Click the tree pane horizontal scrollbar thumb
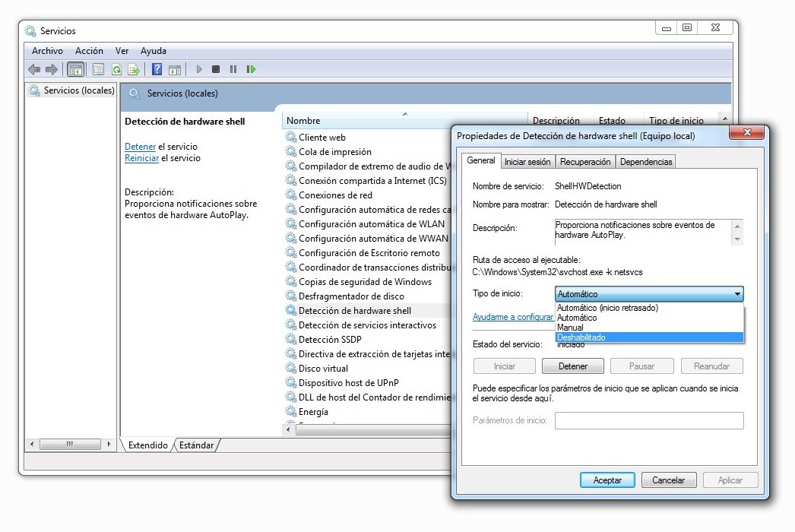 (x=70, y=445)
